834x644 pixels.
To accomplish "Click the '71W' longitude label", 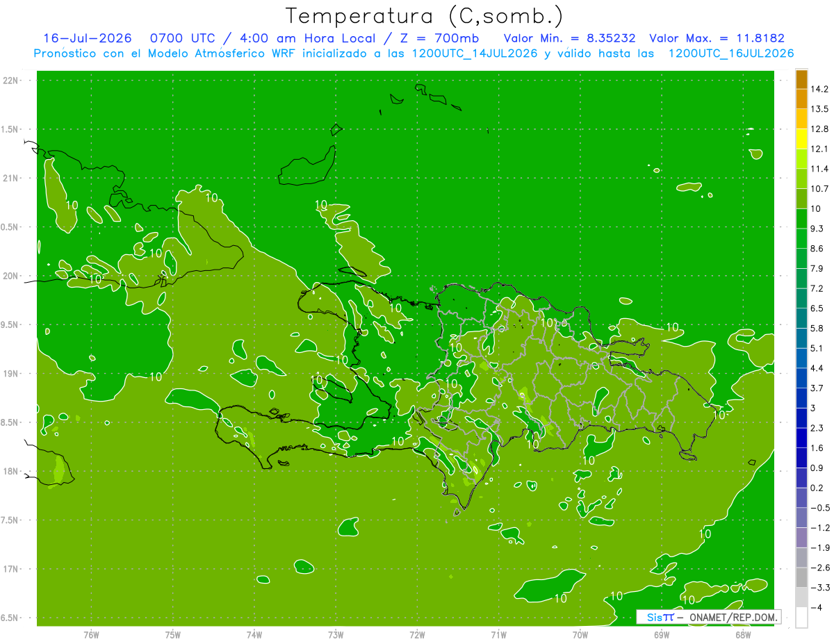I will pos(498,635).
